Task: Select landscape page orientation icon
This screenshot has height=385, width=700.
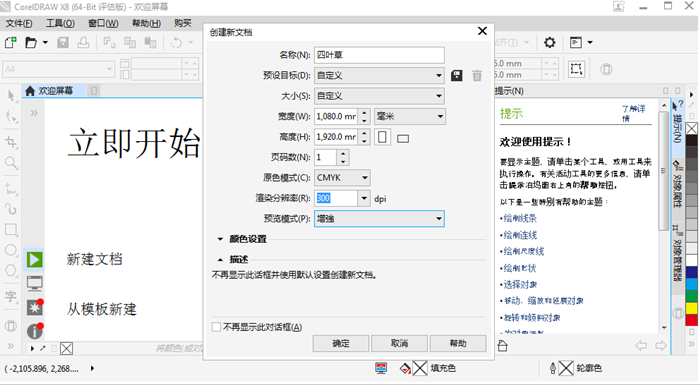Action: 403,139
